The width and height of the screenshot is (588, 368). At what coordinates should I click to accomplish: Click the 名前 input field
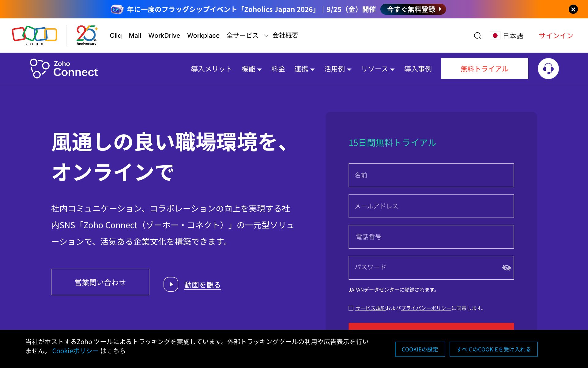coord(431,175)
